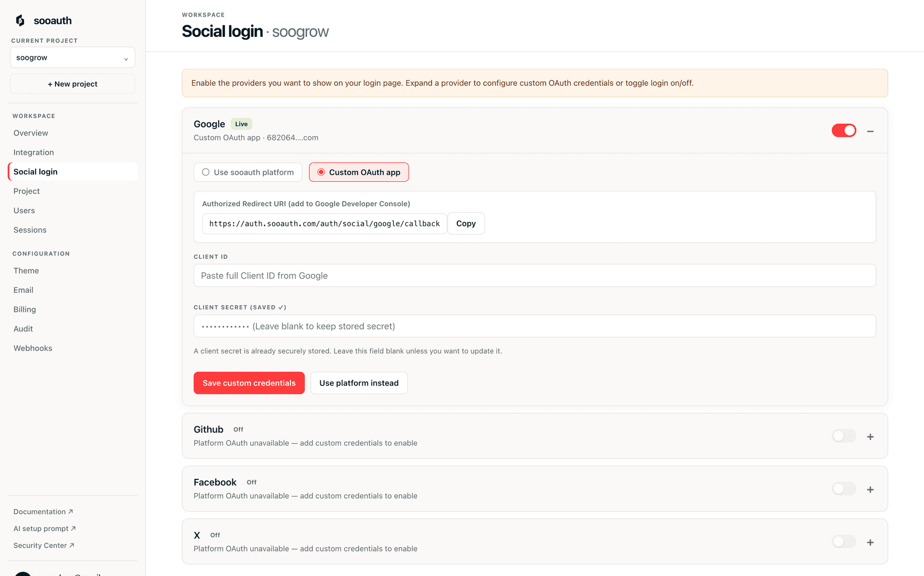Toggle the Github login switch
Screen dimensions: 924x576
point(844,436)
